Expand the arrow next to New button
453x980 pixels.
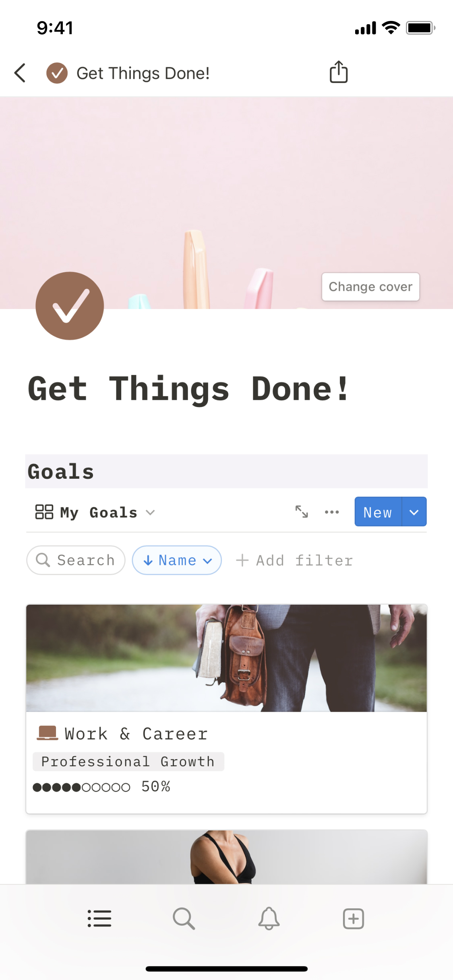414,512
